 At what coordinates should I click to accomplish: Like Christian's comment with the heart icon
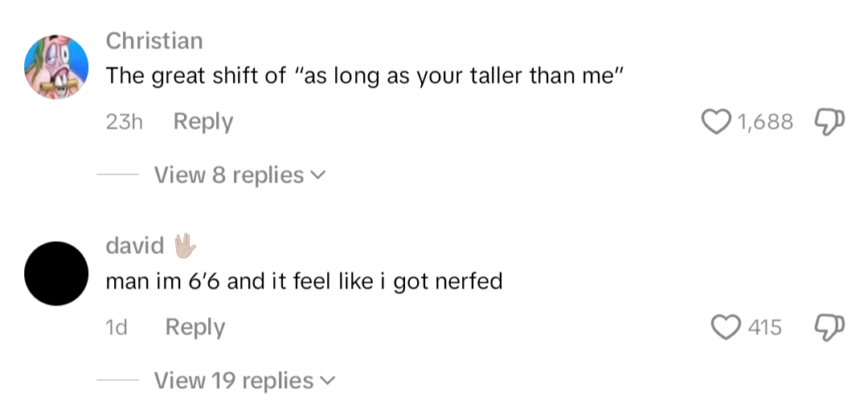click(715, 121)
